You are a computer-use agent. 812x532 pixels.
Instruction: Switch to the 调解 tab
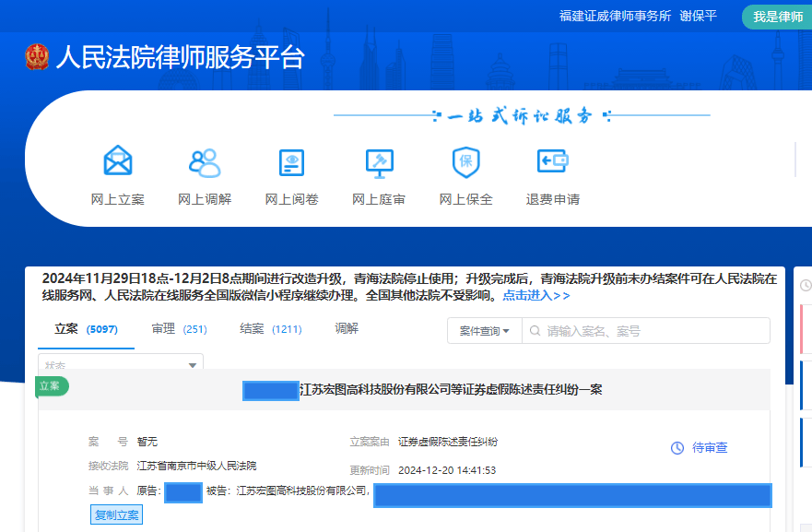coord(347,328)
